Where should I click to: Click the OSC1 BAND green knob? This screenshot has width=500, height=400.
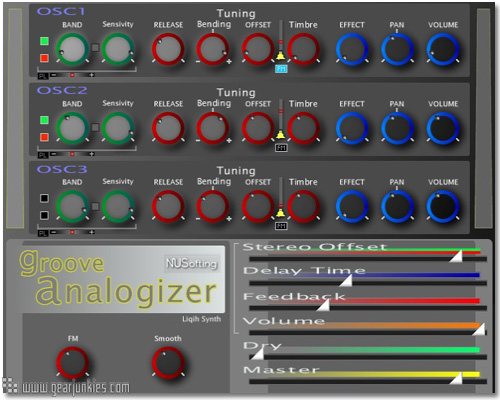click(72, 49)
